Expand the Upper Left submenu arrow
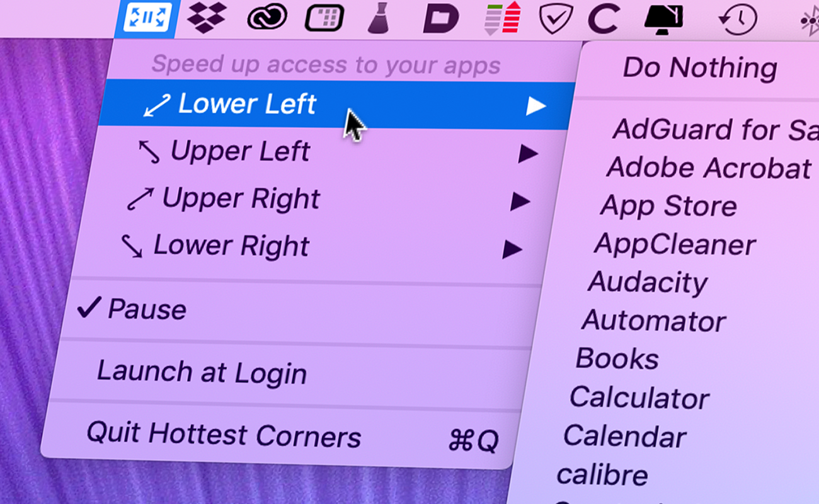Screen dimensions: 819x504 tap(528, 153)
